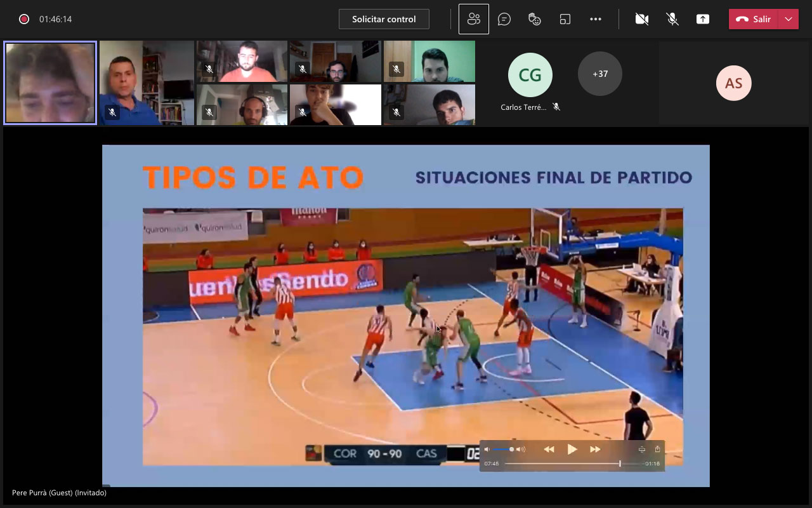The image size is (812, 508).
Task: Fast-forward the shared video
Action: click(x=595, y=449)
